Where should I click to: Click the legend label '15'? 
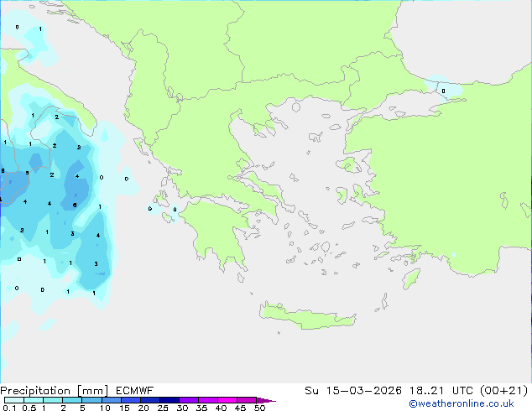[124, 408]
